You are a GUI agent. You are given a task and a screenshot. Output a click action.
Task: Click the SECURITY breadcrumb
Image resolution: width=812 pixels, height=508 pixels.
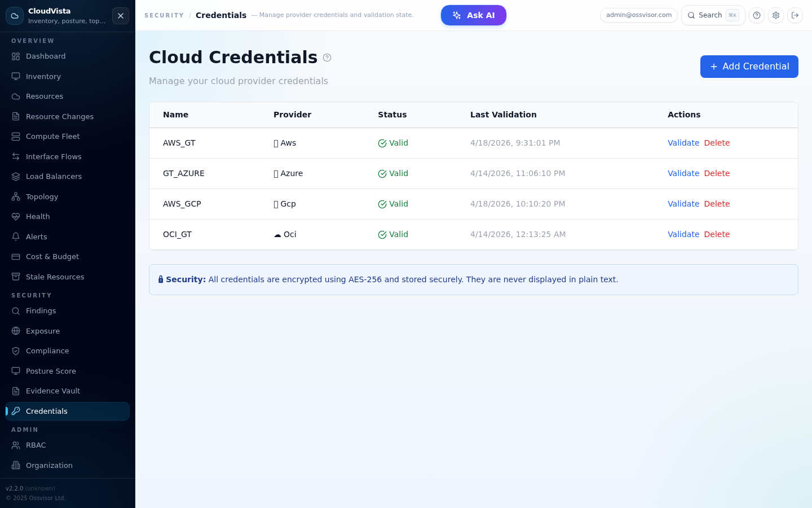point(164,15)
